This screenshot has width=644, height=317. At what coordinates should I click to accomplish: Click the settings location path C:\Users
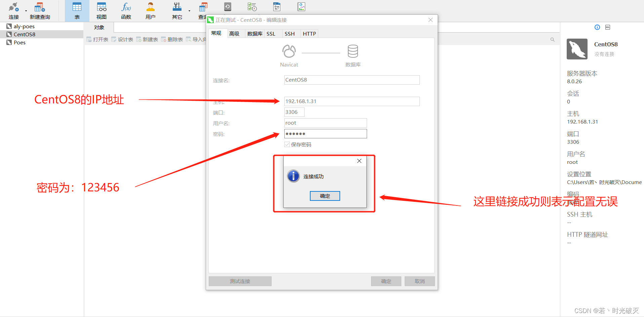coord(604,182)
